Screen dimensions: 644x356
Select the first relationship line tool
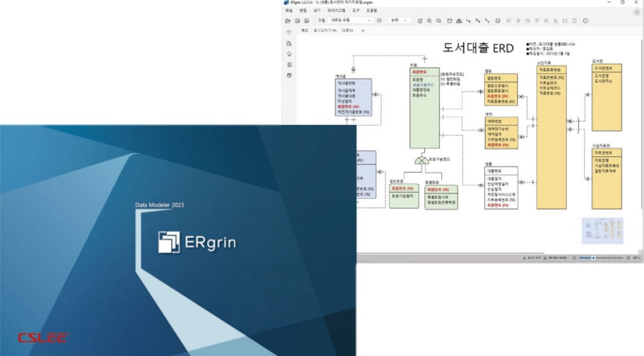pos(468,20)
